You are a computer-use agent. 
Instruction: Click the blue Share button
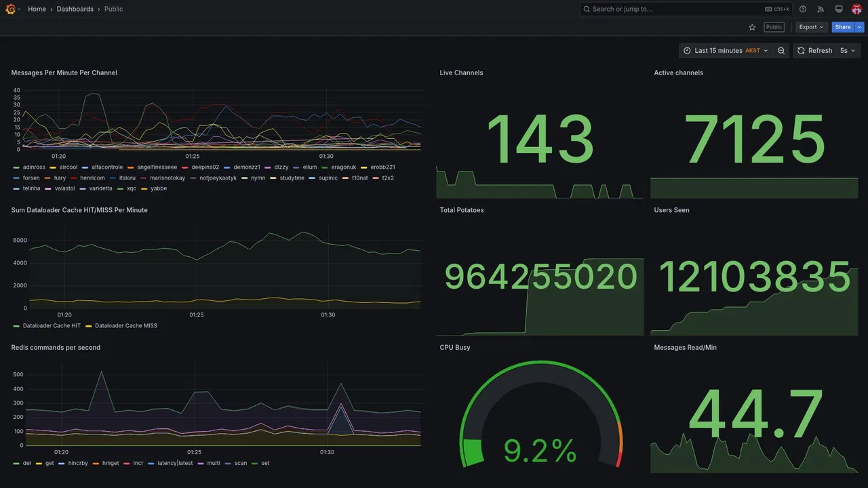coord(843,27)
